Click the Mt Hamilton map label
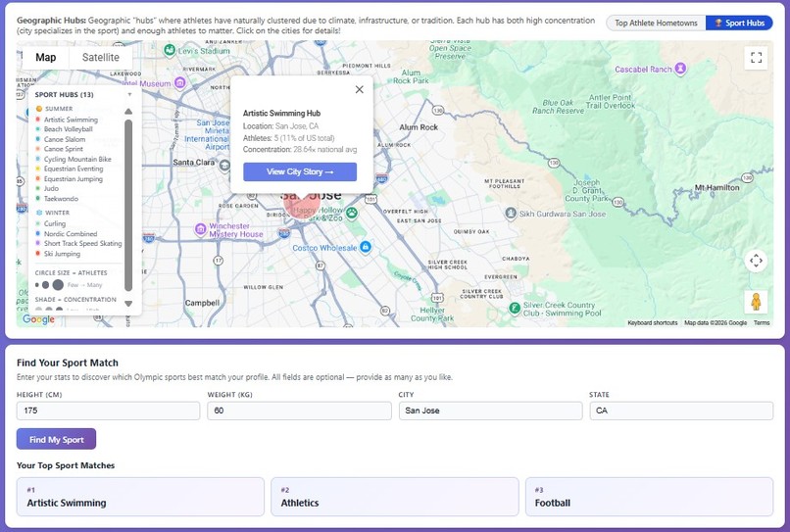The image size is (790, 532). click(716, 188)
